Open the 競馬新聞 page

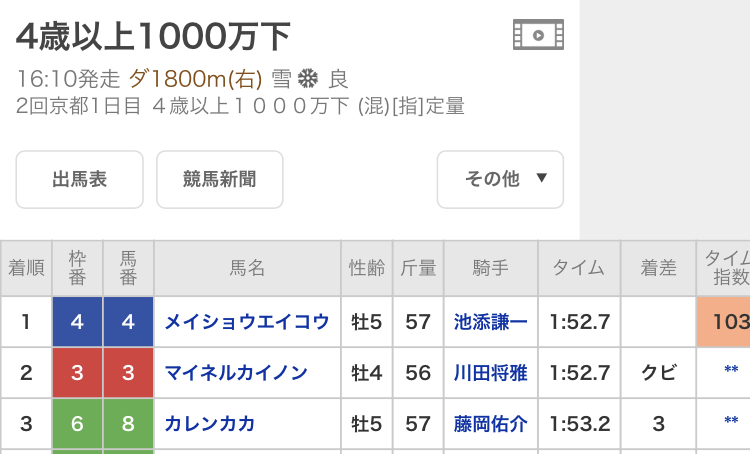click(x=220, y=179)
